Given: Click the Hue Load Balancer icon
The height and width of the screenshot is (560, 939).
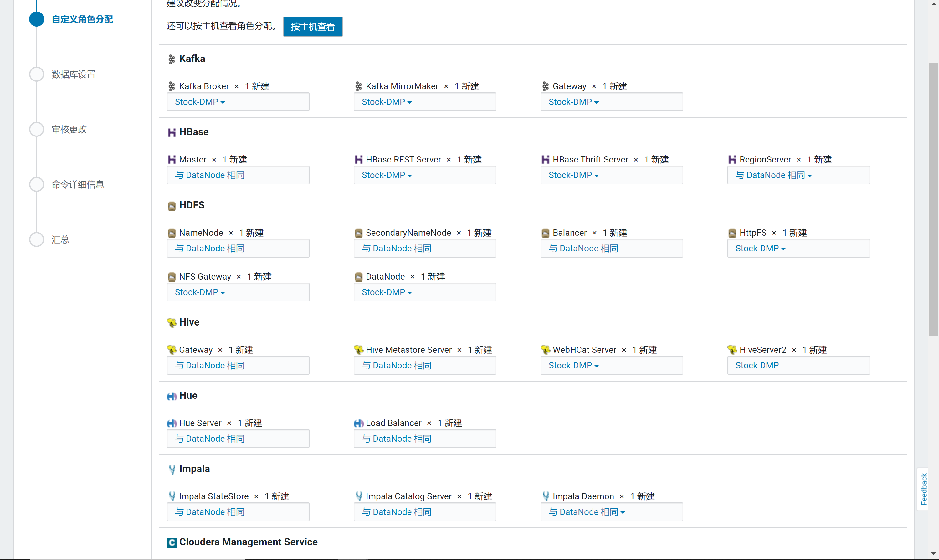Looking at the screenshot, I should (x=358, y=424).
